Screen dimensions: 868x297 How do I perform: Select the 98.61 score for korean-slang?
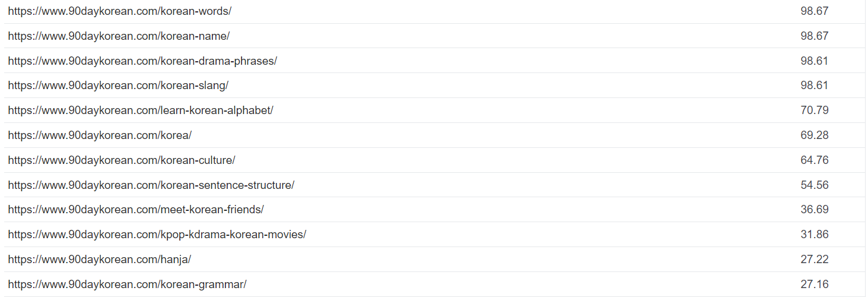pyautogui.click(x=815, y=86)
